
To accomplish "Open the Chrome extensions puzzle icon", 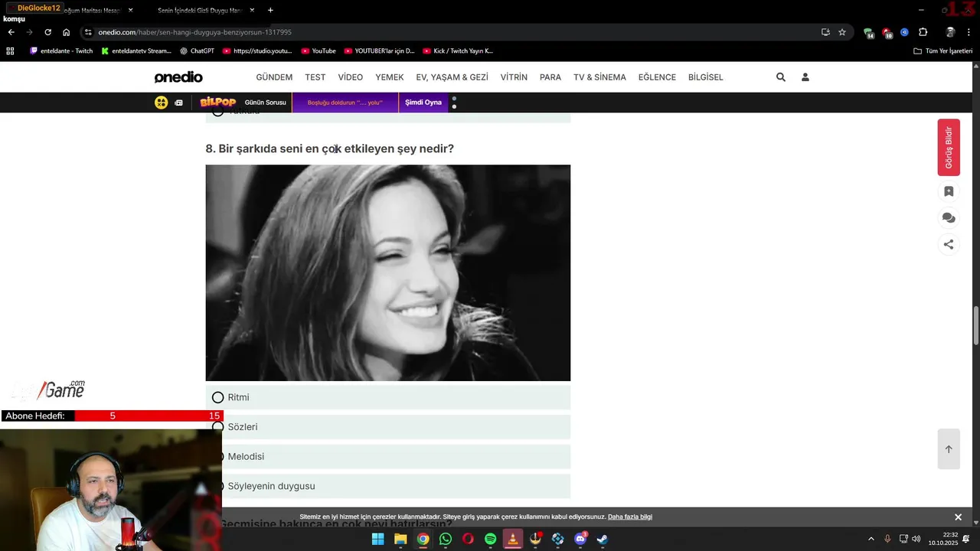I will tap(923, 32).
